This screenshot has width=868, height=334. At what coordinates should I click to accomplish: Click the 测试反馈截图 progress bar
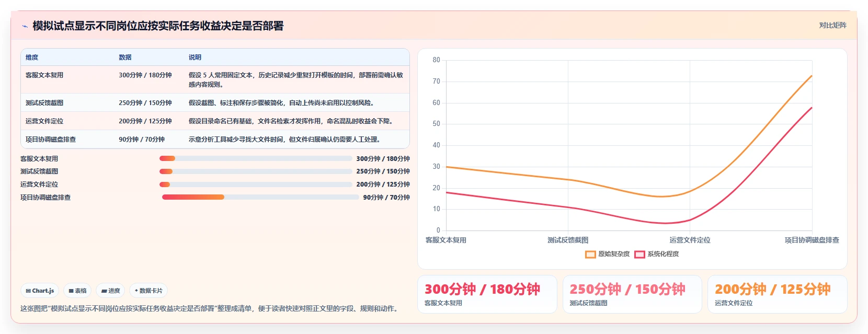(x=256, y=171)
